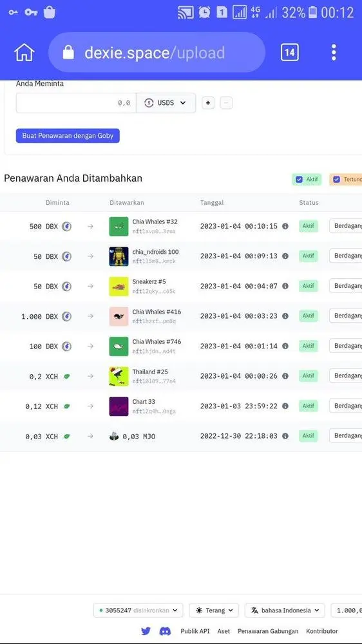Open the Twitter link in footer
Screen dimensions: 362x644
[x=146, y=631]
